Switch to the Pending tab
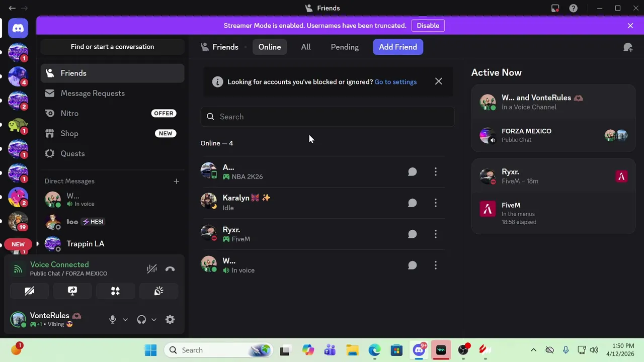This screenshot has width=644, height=362. click(345, 47)
